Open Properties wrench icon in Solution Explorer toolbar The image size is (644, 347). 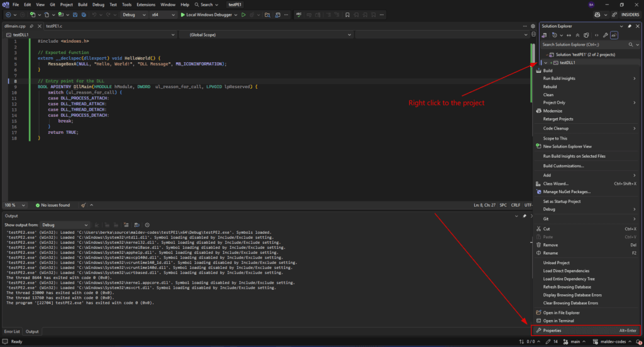[x=605, y=35]
